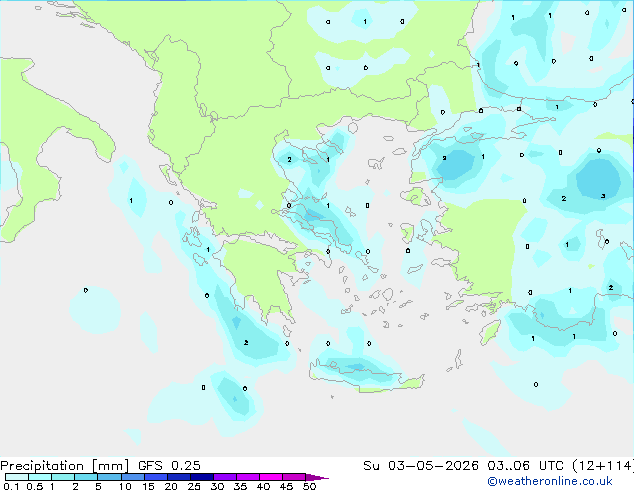The height and width of the screenshot is (490, 634).
Task: Click the 35–40 mm violet legend swatch
Action: (248, 477)
